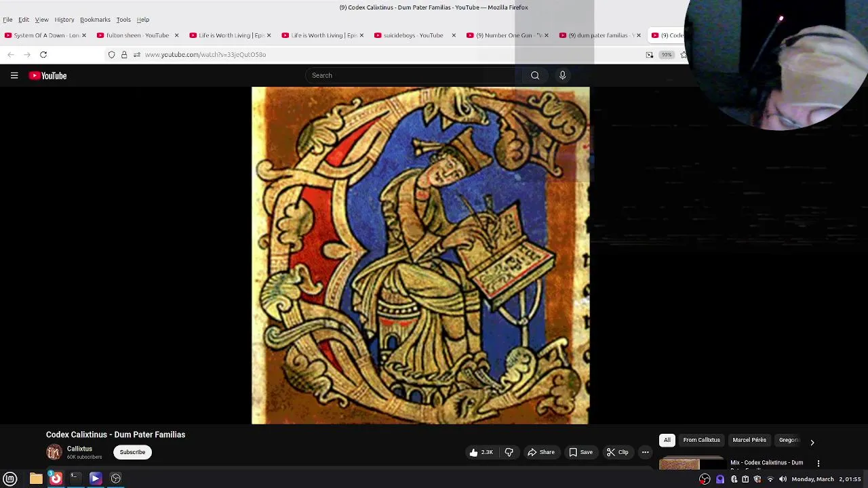
Task: Open the Bookmarks menu
Action: tap(95, 20)
